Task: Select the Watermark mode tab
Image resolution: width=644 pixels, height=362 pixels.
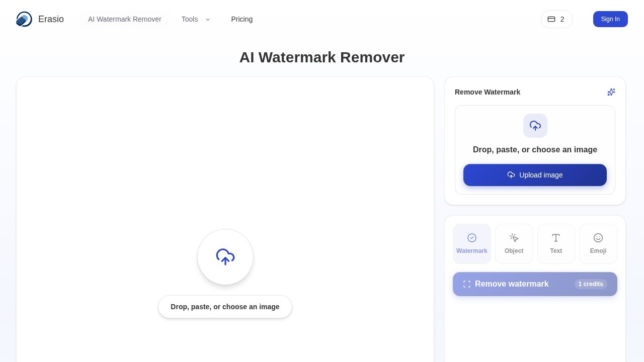Action: coord(472,244)
